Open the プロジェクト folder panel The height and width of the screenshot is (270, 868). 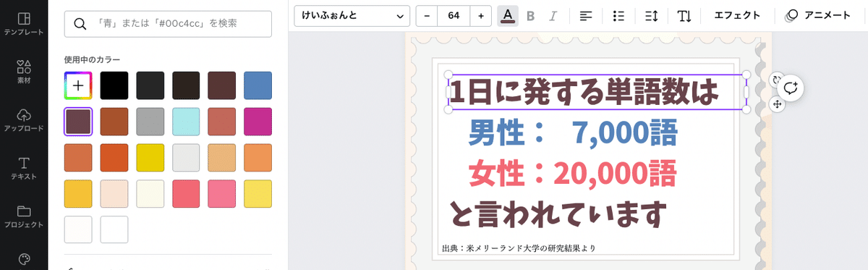click(x=24, y=216)
